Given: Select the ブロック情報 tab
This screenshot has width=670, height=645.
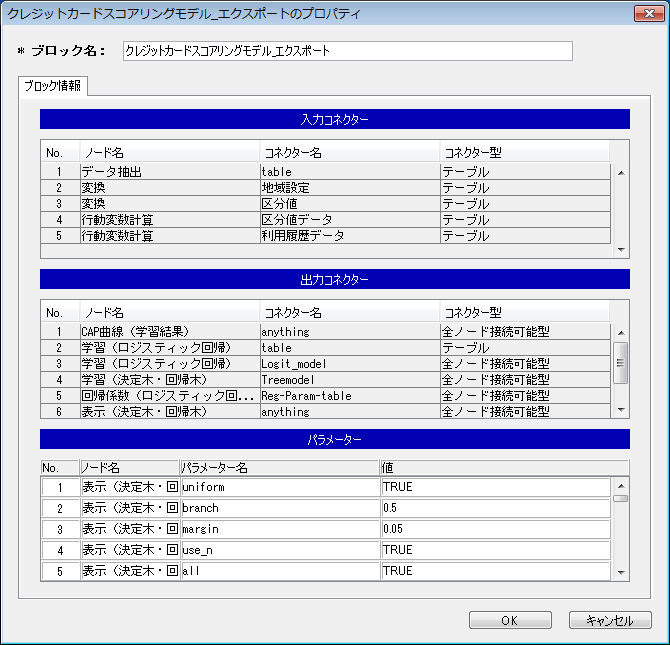Looking at the screenshot, I should (x=53, y=86).
